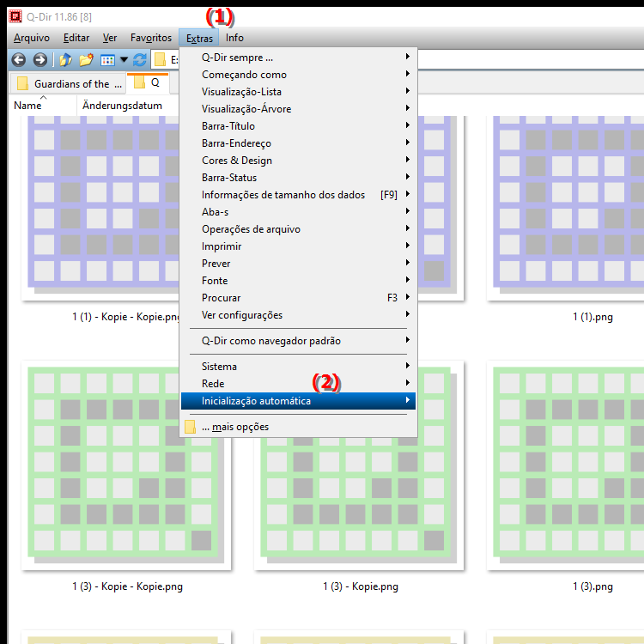Screen dimensions: 644x644
Task: Open the Fonte submenu
Action: (298, 281)
